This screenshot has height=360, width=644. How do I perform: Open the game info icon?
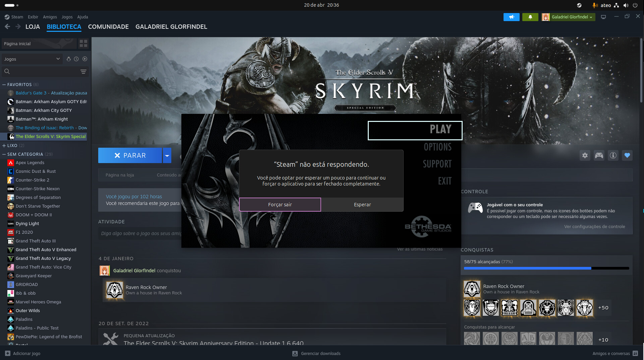(x=613, y=155)
